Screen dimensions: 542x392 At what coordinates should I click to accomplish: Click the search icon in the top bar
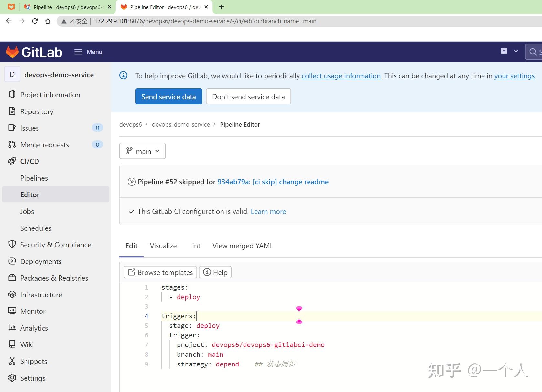(532, 51)
